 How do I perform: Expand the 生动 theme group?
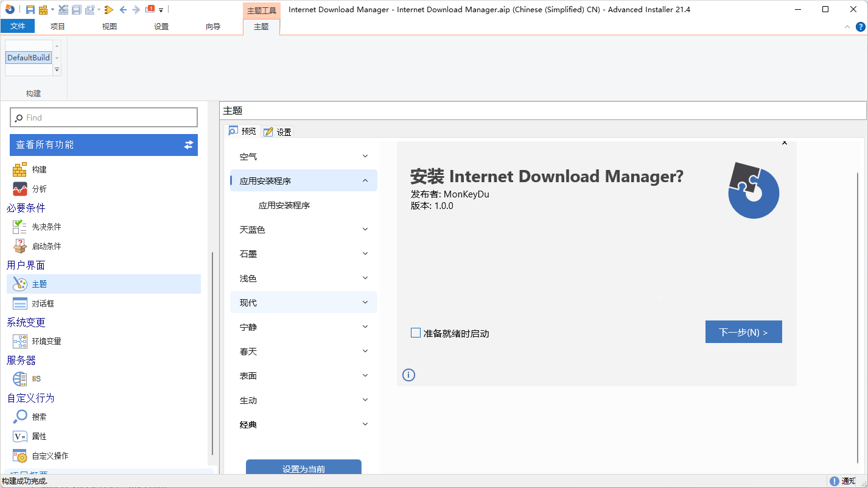(365, 400)
